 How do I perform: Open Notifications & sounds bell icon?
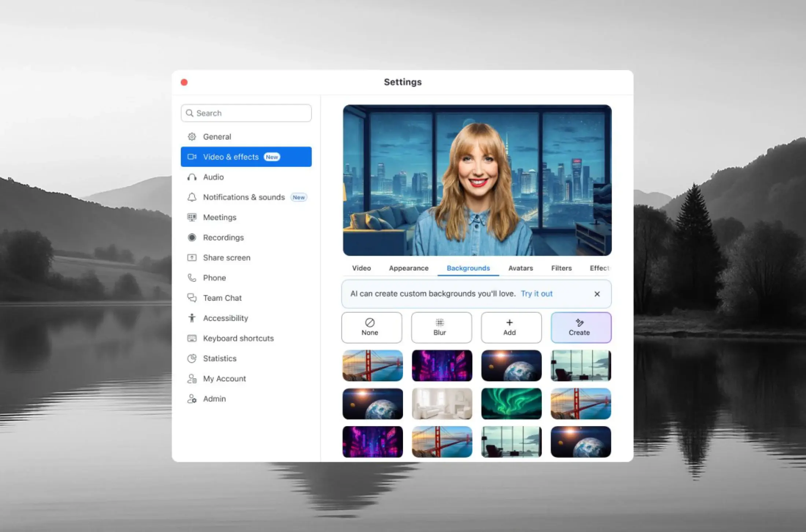[x=192, y=197]
